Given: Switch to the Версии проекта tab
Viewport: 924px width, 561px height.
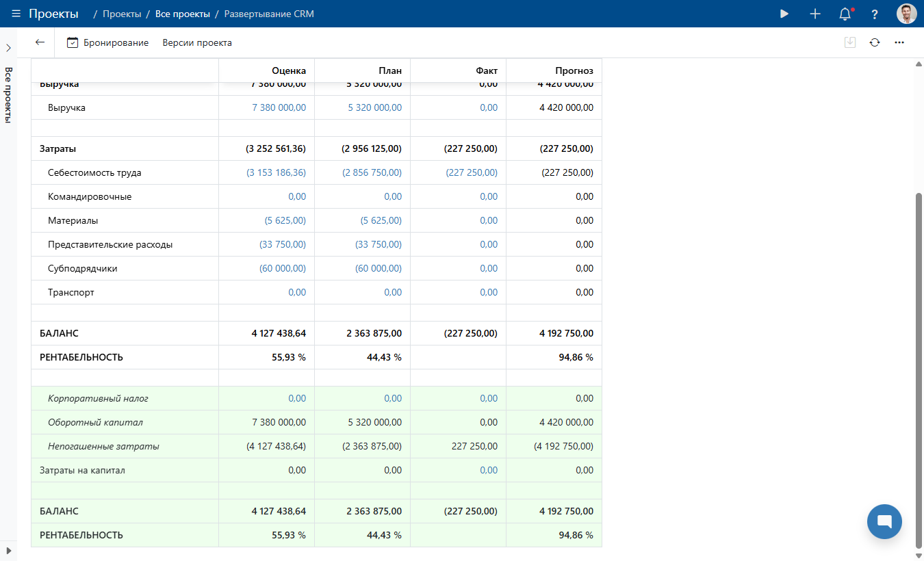Looking at the screenshot, I should 197,42.
